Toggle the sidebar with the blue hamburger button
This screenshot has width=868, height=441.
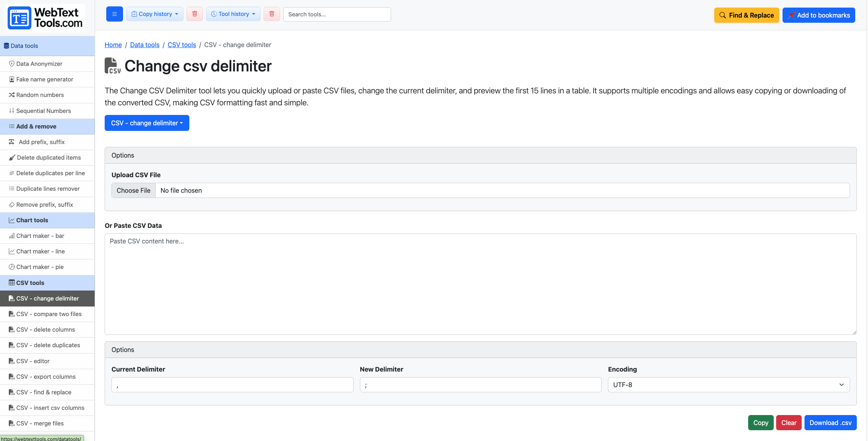[x=114, y=14]
